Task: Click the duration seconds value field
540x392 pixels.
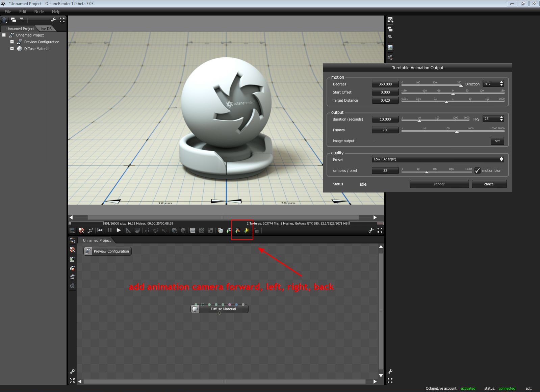Action: tap(385, 119)
